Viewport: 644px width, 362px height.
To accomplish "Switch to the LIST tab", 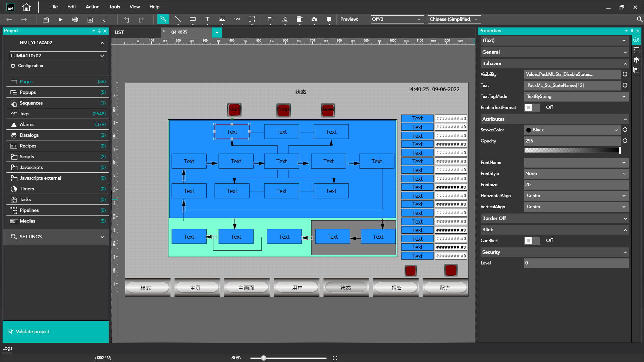I will click(119, 32).
